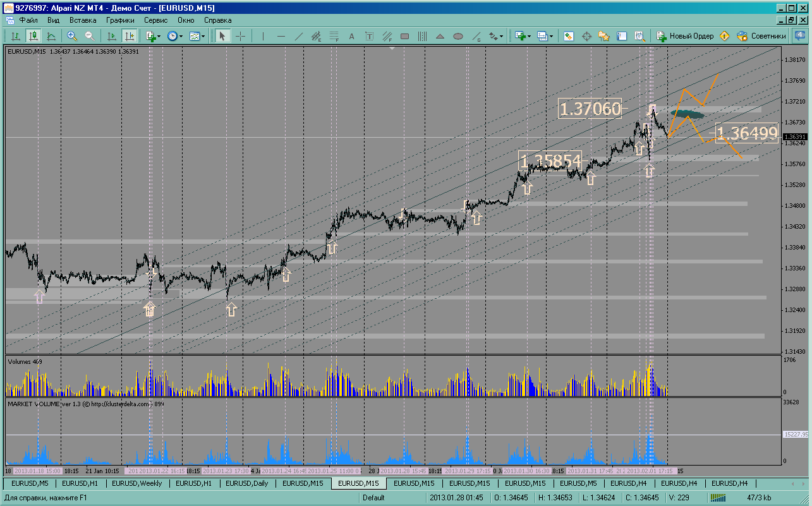Image resolution: width=812 pixels, height=506 pixels.
Task: Open the Сервис menu
Action: click(x=156, y=20)
